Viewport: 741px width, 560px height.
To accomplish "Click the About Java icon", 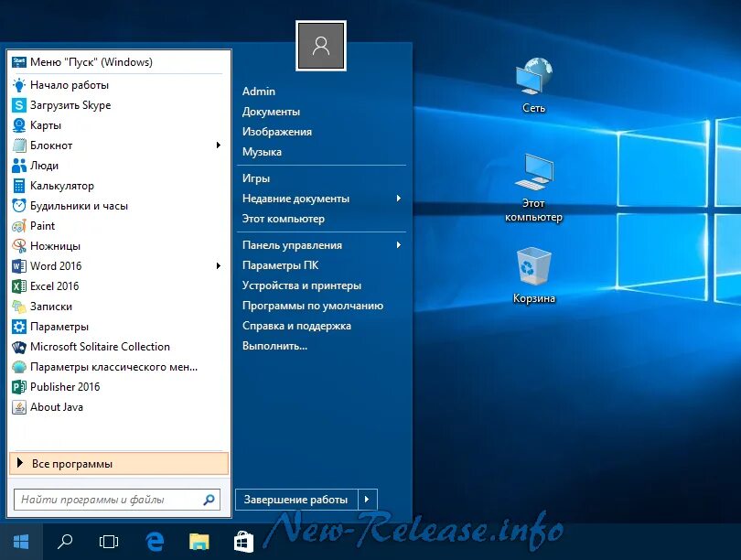I will pyautogui.click(x=19, y=407).
